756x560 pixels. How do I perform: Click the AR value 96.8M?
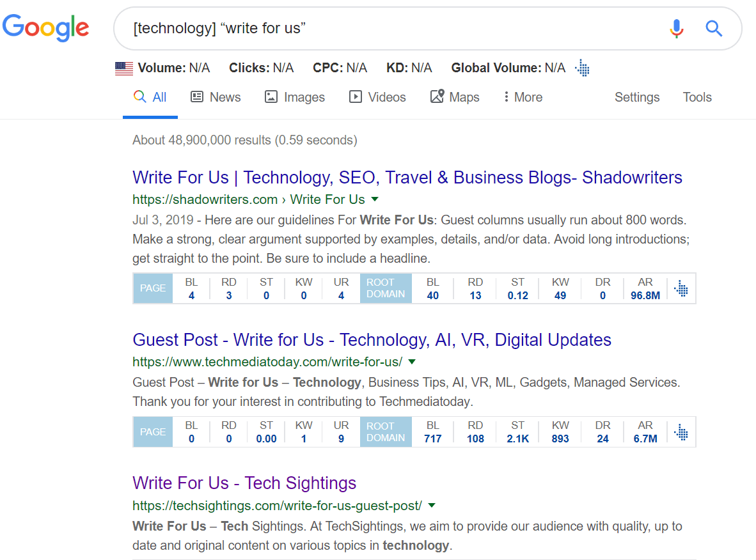click(x=645, y=295)
